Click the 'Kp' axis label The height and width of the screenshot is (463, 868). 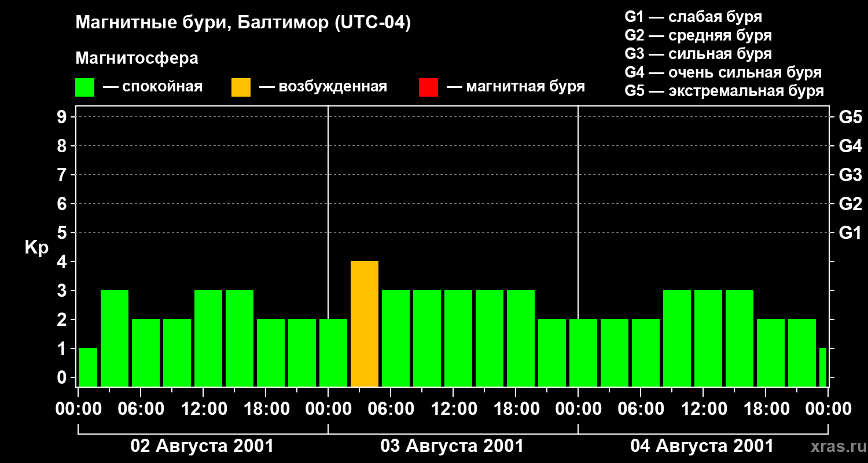click(x=36, y=248)
